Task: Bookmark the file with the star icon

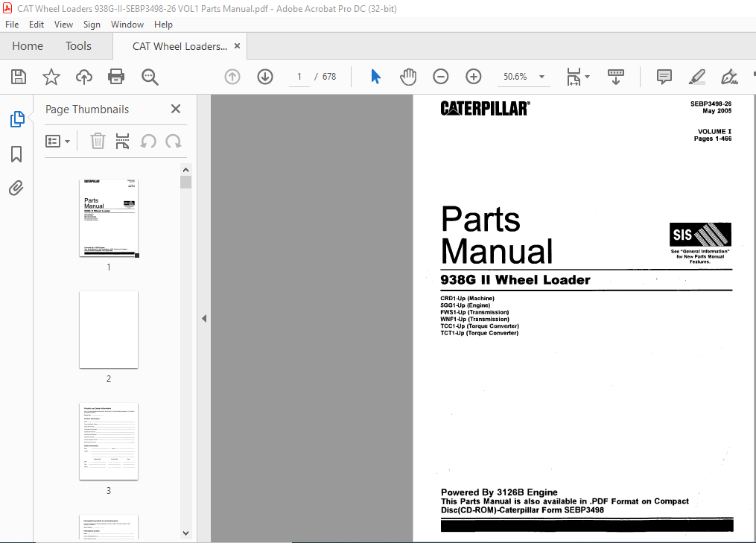Action: 51,77
